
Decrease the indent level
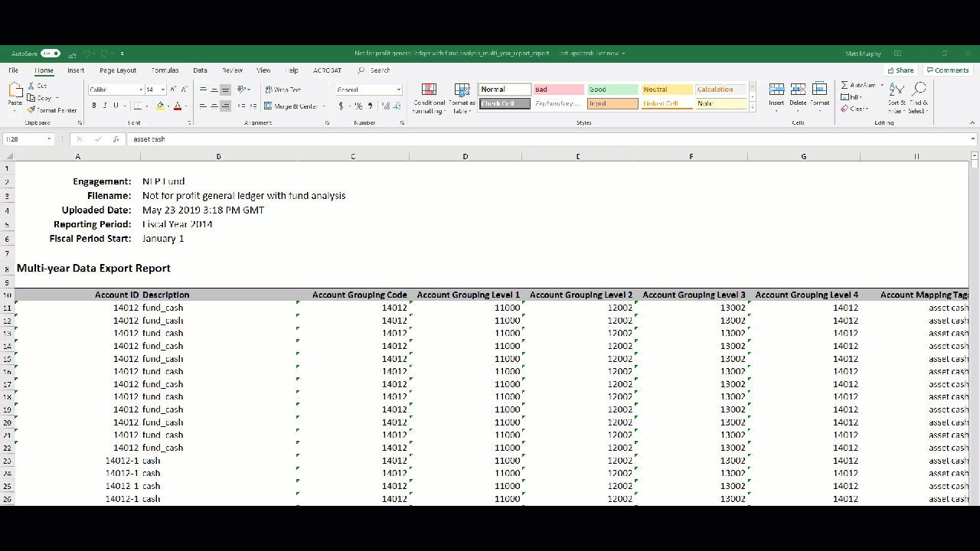point(241,106)
